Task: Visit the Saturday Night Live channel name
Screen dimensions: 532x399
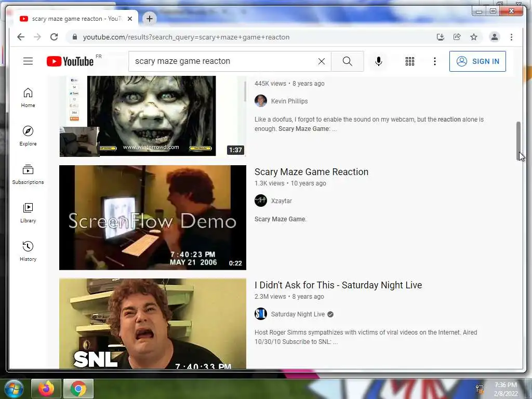Action: pyautogui.click(x=298, y=314)
